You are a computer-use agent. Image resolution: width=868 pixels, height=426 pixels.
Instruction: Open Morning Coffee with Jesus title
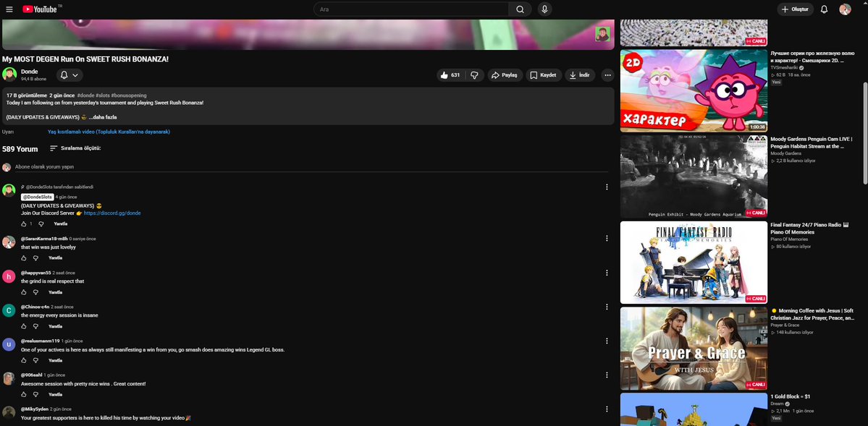(812, 314)
